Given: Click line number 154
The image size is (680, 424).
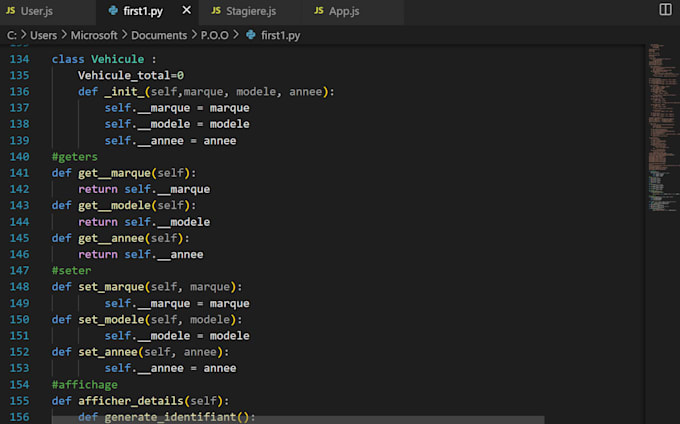Looking at the screenshot, I should click(20, 385).
